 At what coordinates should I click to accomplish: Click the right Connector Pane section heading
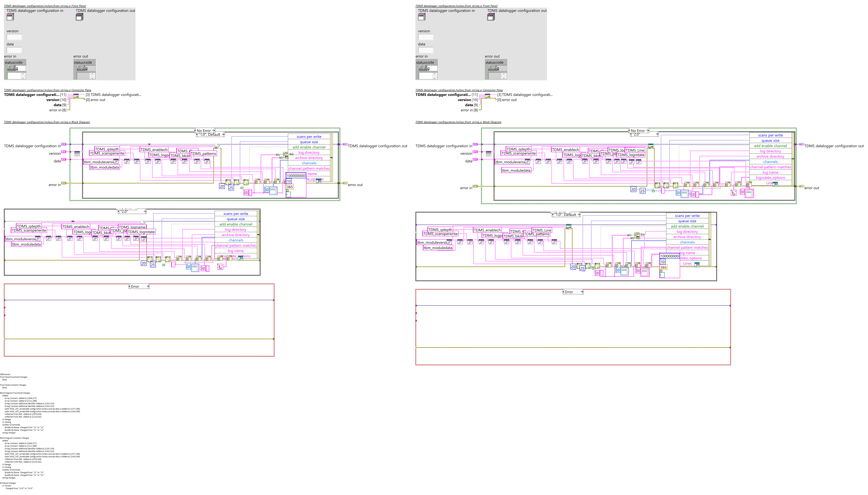tap(459, 90)
